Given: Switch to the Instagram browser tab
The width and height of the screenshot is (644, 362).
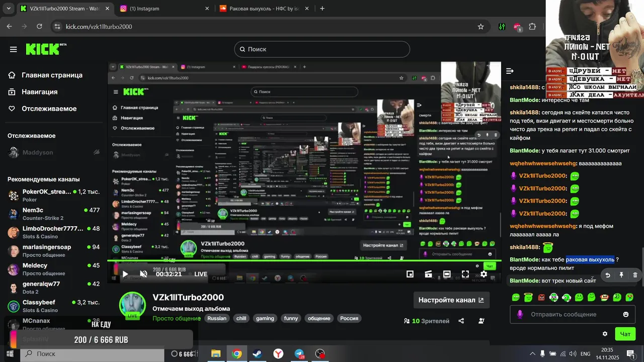Looking at the screenshot, I should [x=164, y=9].
